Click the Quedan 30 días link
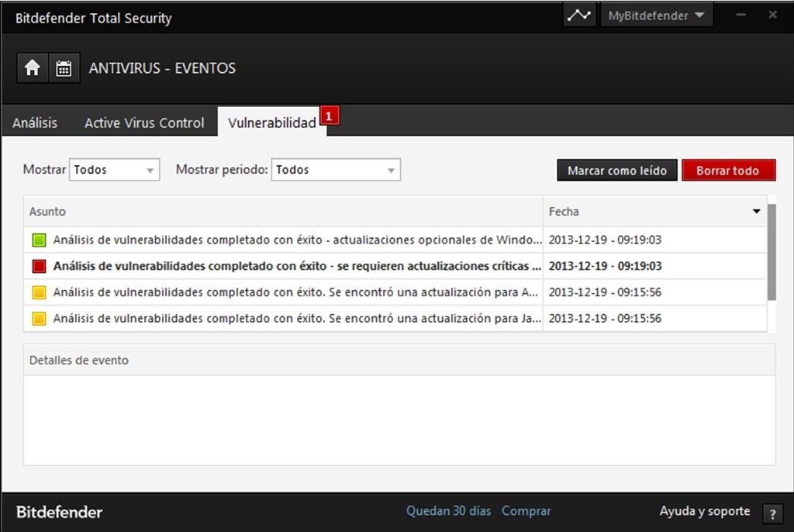 pyautogui.click(x=449, y=511)
